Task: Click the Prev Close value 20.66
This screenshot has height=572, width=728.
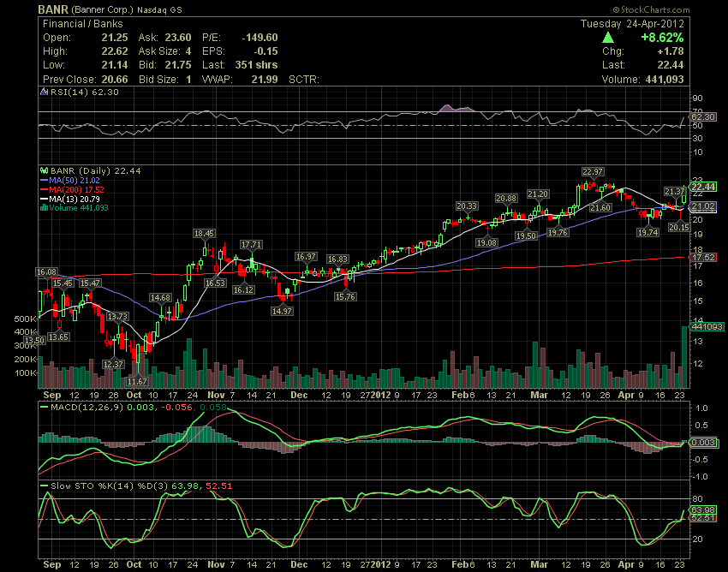Action: (115, 80)
